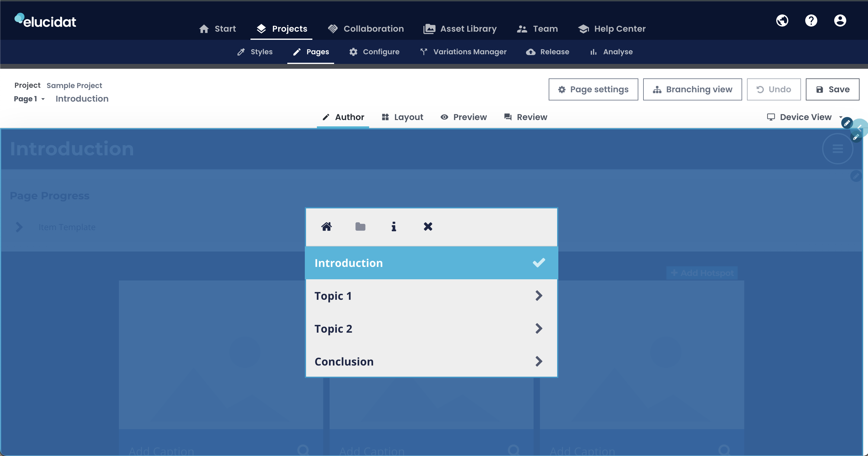Open the Page 1 dropdown
The width and height of the screenshot is (868, 456).
pyautogui.click(x=29, y=99)
